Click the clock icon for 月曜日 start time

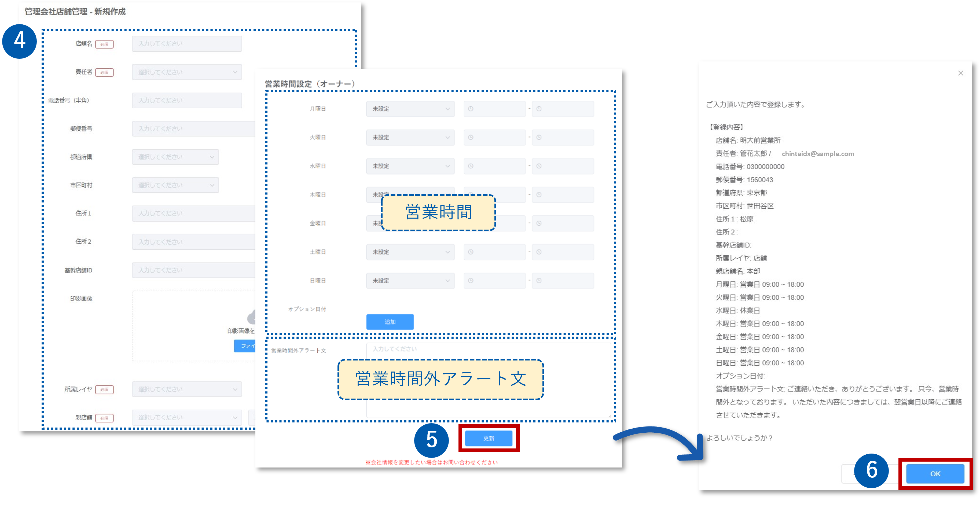471,109
